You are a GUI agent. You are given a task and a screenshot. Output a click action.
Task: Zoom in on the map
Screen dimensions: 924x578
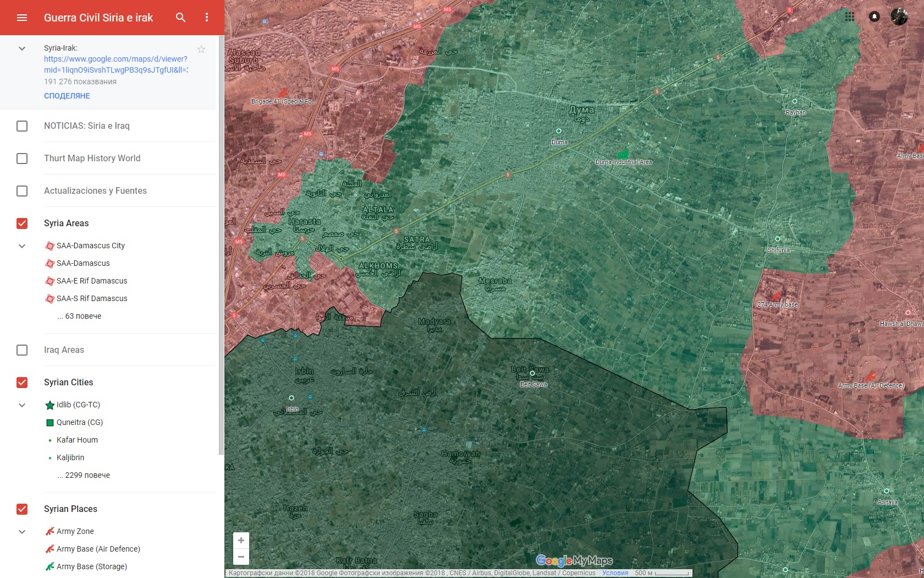coord(241,541)
